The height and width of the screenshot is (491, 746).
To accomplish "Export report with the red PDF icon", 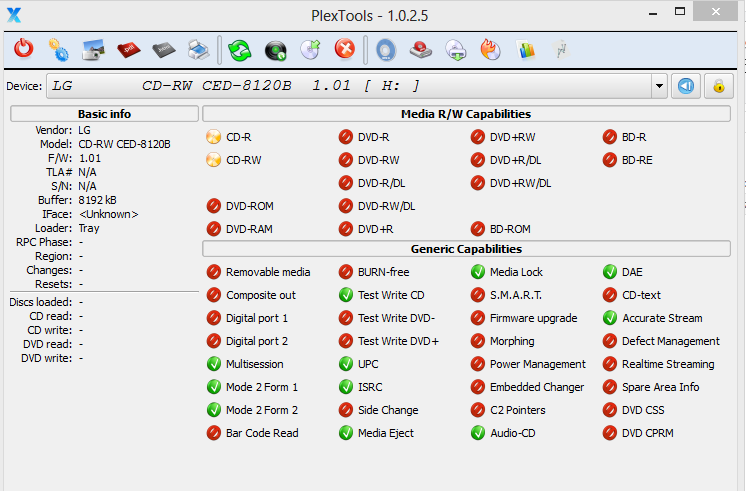I will click(128, 49).
